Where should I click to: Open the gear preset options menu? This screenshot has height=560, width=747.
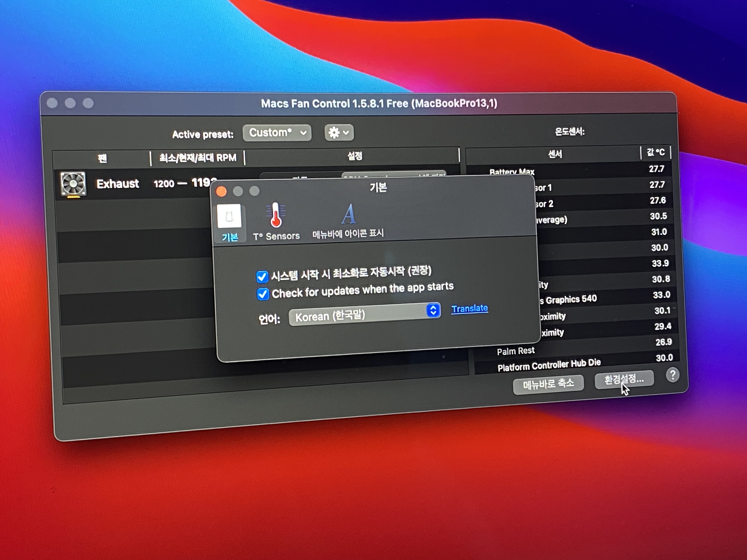[x=339, y=132]
